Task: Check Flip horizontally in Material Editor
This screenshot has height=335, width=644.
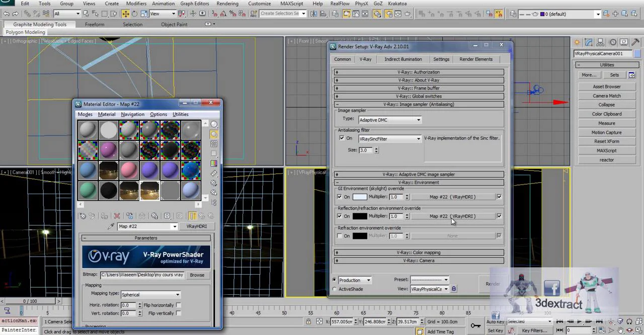Action: pos(179,305)
